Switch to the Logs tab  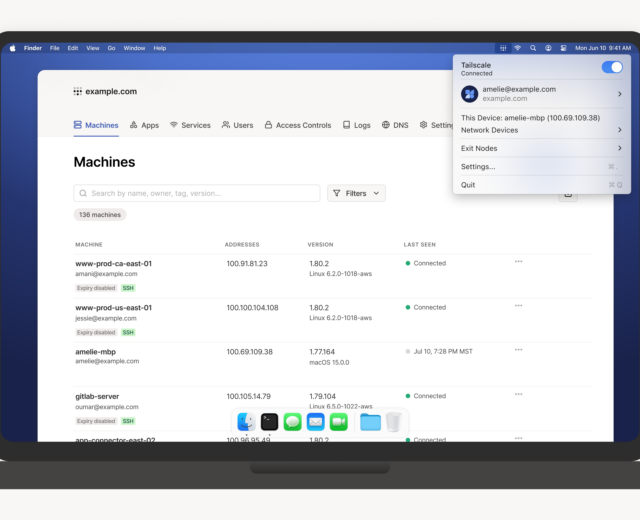[x=356, y=125]
